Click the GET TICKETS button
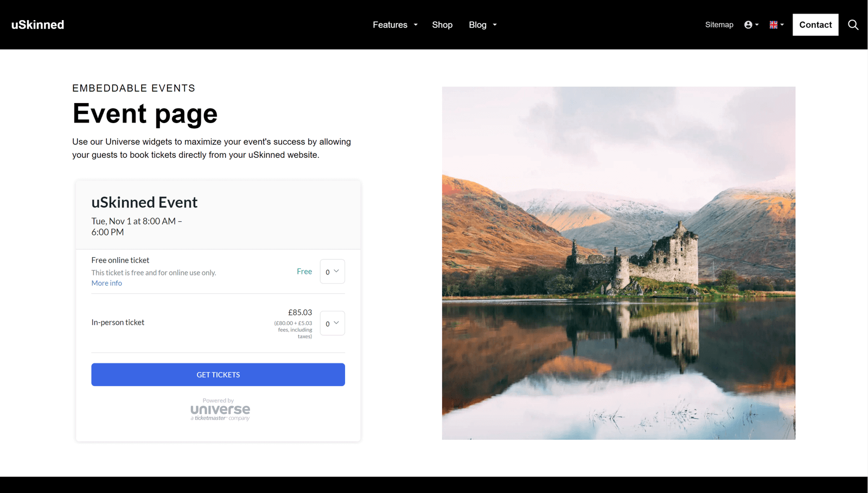The height and width of the screenshot is (493, 868). (218, 374)
